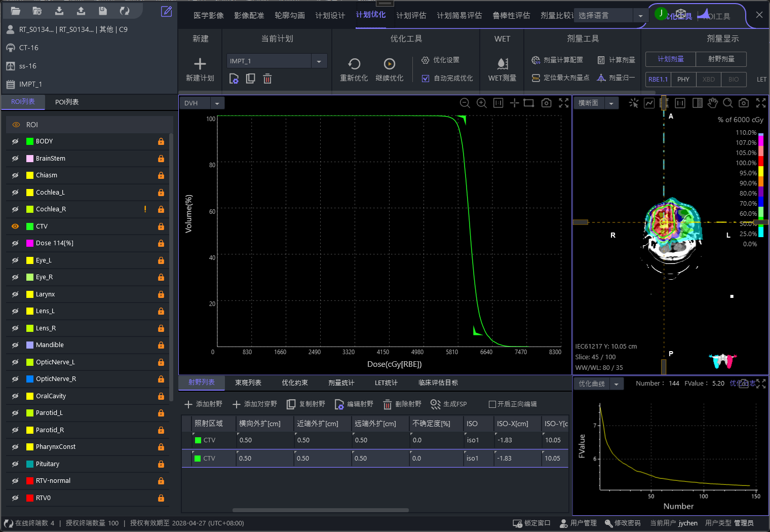Click the 重新优化 (re-optimize) icon
770x532 pixels.
pyautogui.click(x=354, y=64)
